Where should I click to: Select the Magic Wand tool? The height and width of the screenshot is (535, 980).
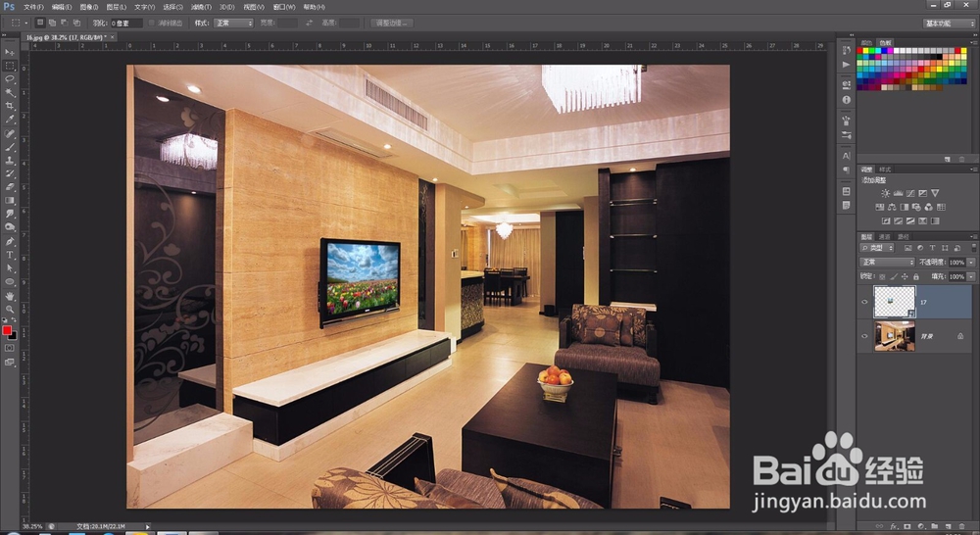pyautogui.click(x=10, y=92)
